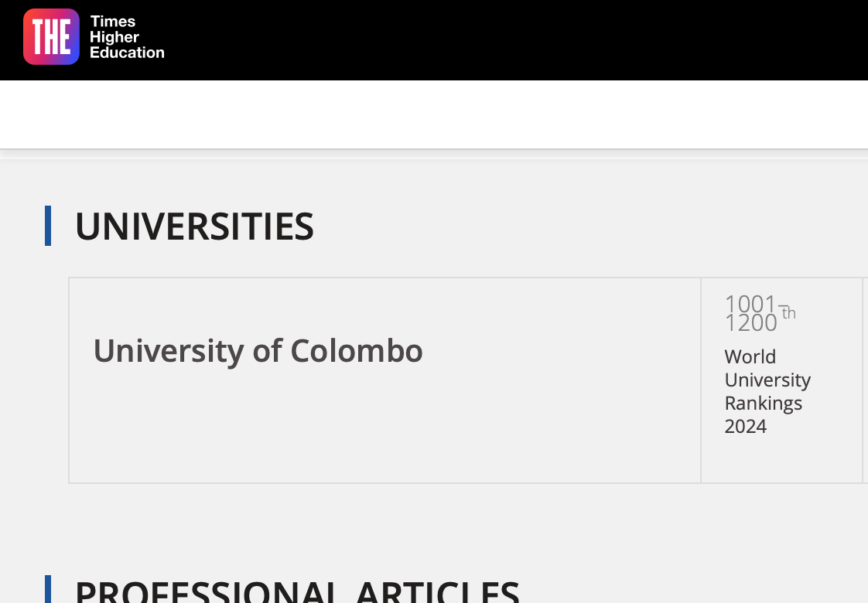Click the 'th' superscript beside the rank

pyautogui.click(x=789, y=313)
